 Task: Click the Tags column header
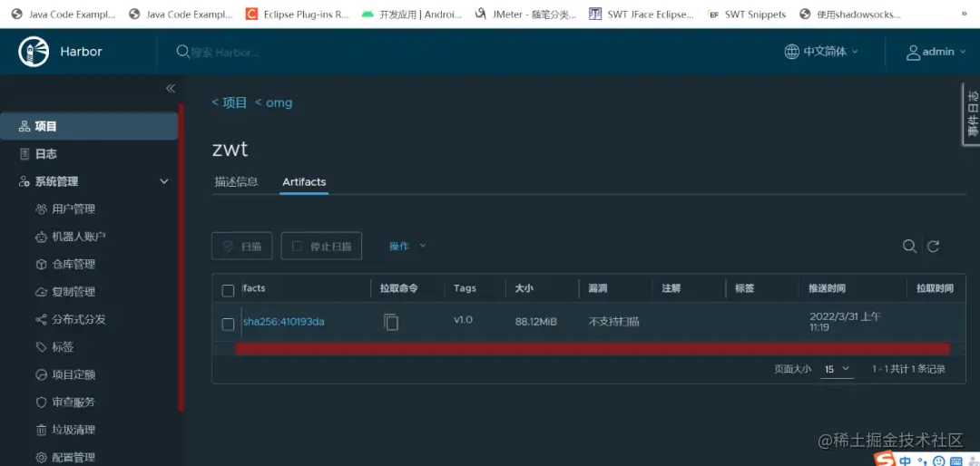[465, 288]
